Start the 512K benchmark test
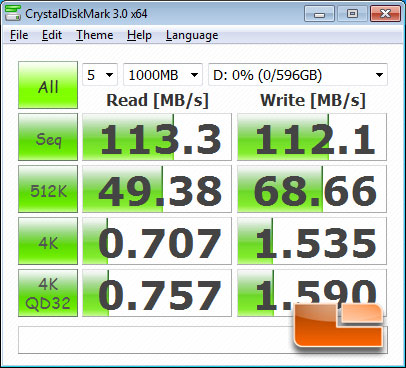 48,189
